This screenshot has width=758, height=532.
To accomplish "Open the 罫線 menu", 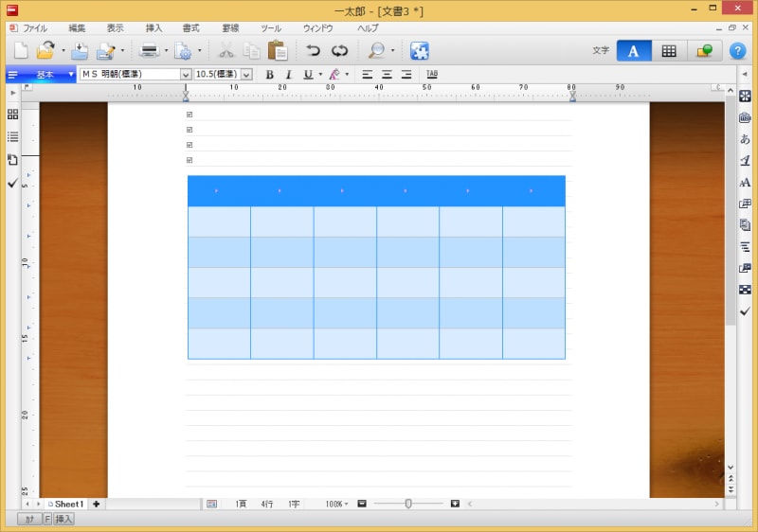I will pos(230,28).
